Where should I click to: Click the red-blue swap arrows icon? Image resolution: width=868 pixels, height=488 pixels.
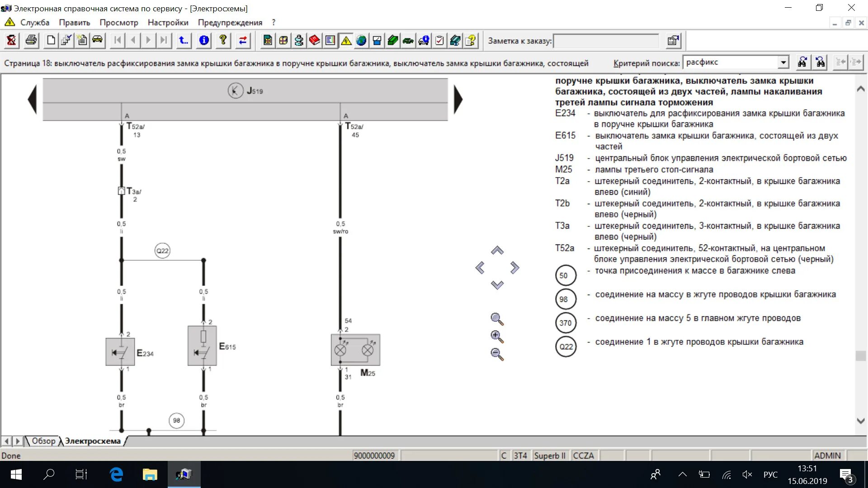[x=243, y=41]
